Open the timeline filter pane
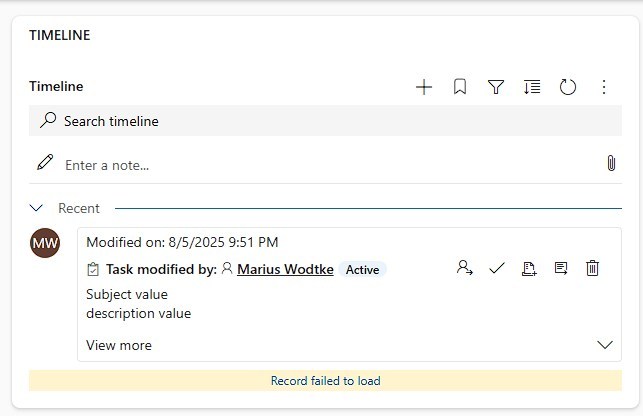Viewport: 643px width, 416px height. point(496,87)
